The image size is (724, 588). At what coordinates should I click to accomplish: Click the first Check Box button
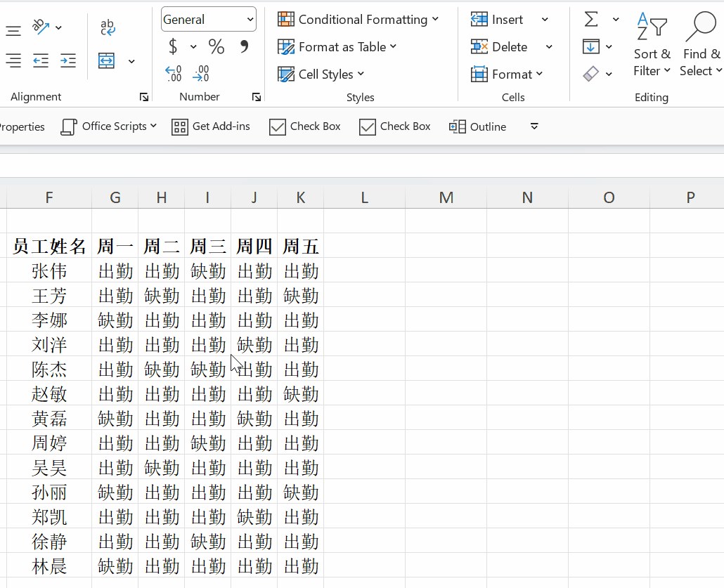click(x=305, y=126)
